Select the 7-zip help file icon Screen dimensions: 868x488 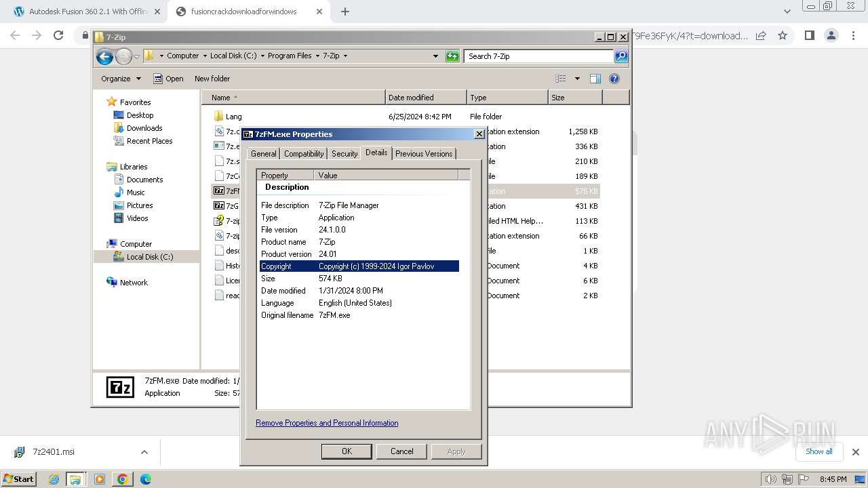(x=218, y=221)
